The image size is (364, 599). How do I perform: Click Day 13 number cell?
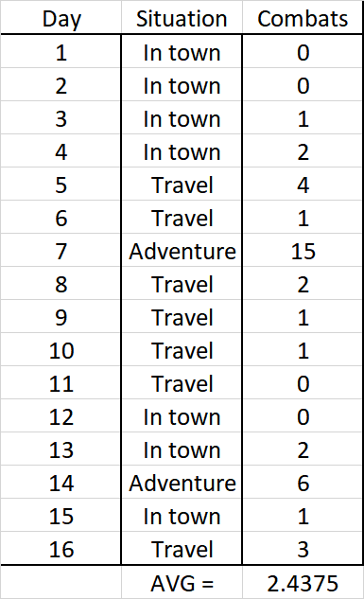pyautogui.click(x=61, y=449)
